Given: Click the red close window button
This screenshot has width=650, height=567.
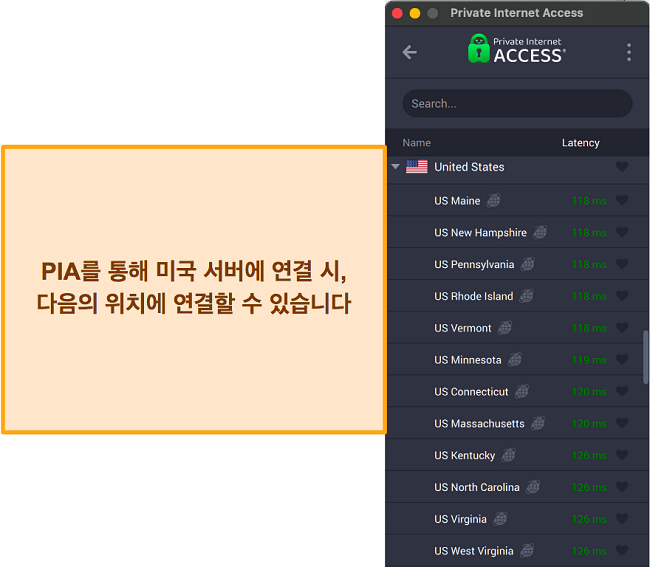Looking at the screenshot, I should click(x=397, y=13).
